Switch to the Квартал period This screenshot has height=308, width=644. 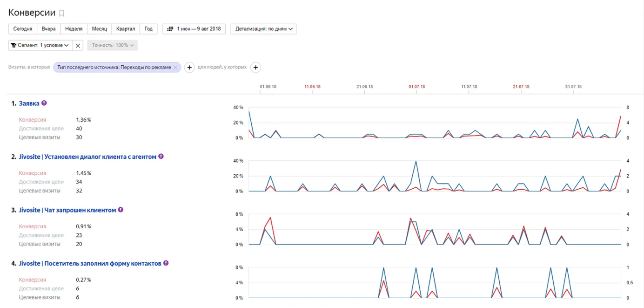pos(126,29)
